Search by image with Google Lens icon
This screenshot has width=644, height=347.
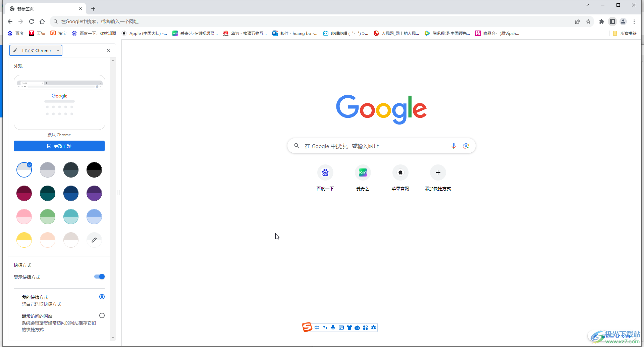tap(466, 146)
